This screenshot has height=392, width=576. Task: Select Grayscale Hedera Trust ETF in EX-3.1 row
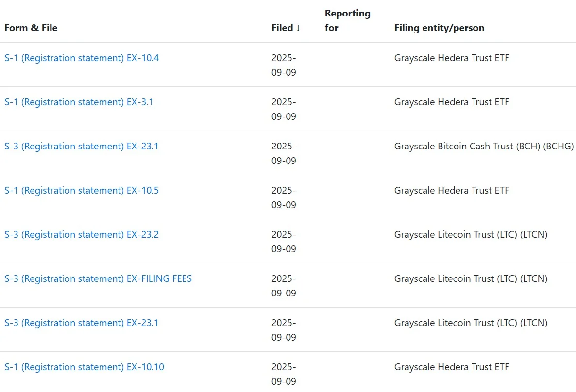pyautogui.click(x=452, y=102)
